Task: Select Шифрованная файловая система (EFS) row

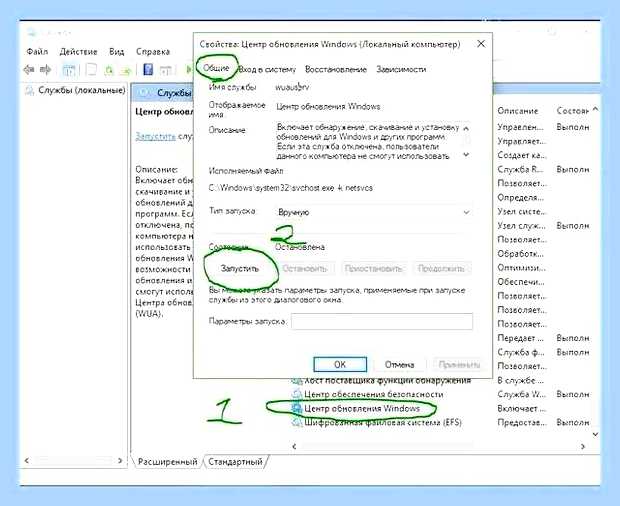Action: click(383, 423)
